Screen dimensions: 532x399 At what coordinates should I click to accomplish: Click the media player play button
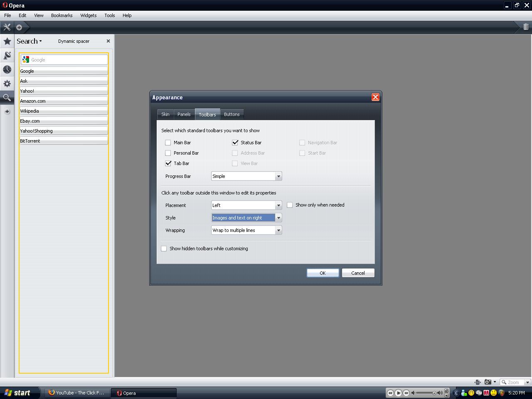coord(398,393)
